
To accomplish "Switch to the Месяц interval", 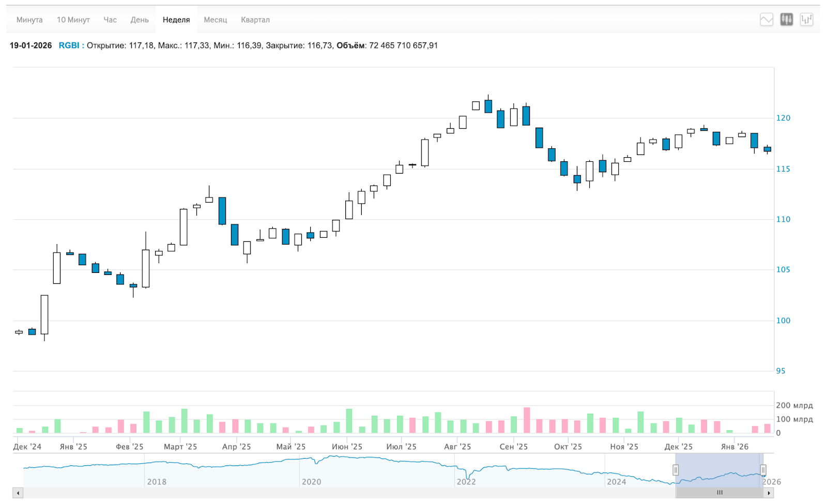I will 215,20.
